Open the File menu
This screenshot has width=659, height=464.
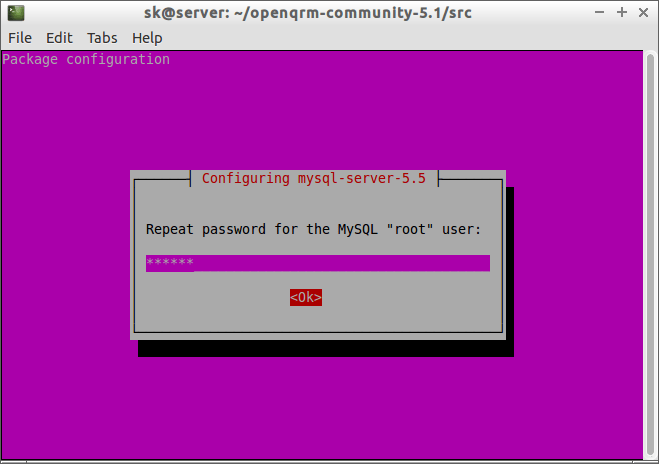[20, 38]
